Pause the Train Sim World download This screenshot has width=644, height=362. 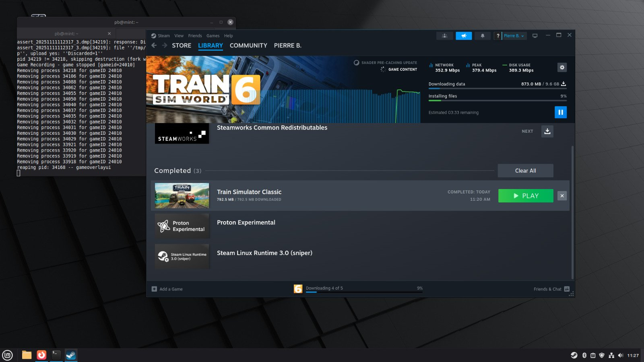[x=560, y=112]
